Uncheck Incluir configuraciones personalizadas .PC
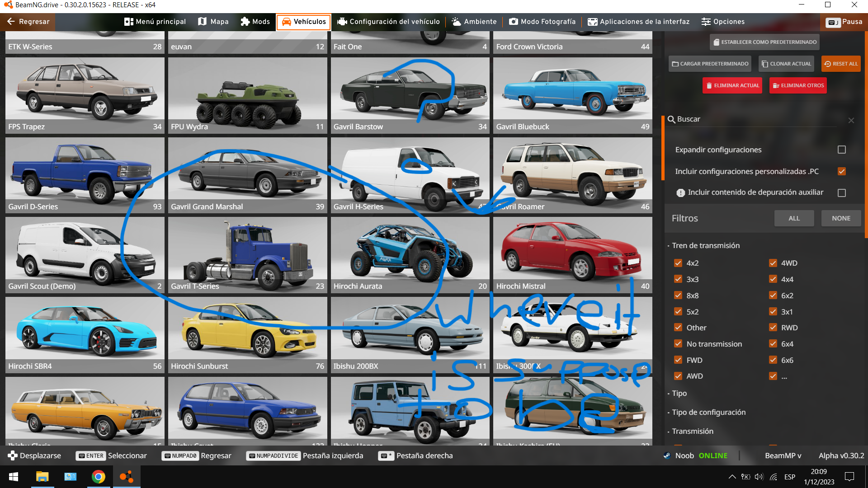This screenshot has width=868, height=488. (841, 171)
